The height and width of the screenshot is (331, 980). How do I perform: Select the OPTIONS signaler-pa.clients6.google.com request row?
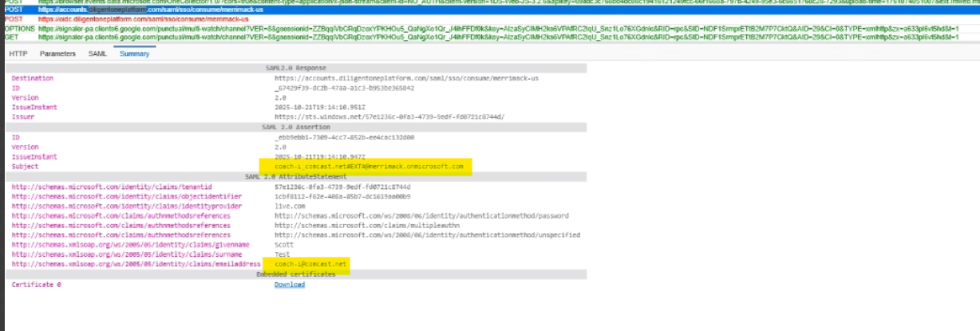coord(490,29)
